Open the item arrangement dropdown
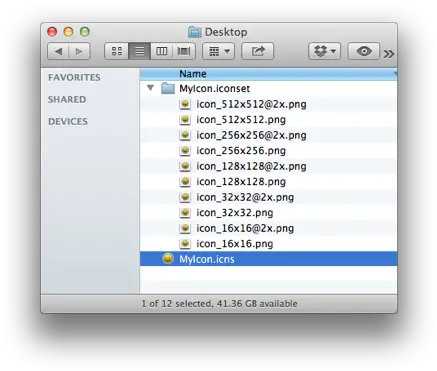Viewport: 437px width, 371px height. (x=219, y=51)
